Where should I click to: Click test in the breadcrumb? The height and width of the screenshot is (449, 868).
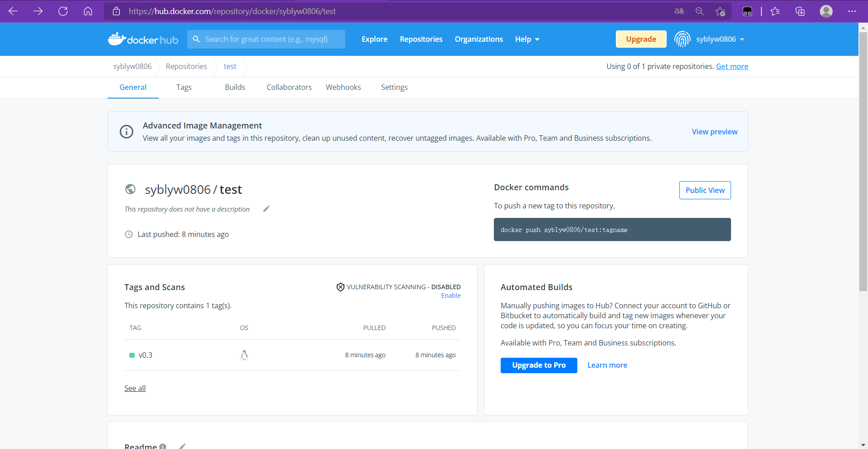pyautogui.click(x=230, y=66)
